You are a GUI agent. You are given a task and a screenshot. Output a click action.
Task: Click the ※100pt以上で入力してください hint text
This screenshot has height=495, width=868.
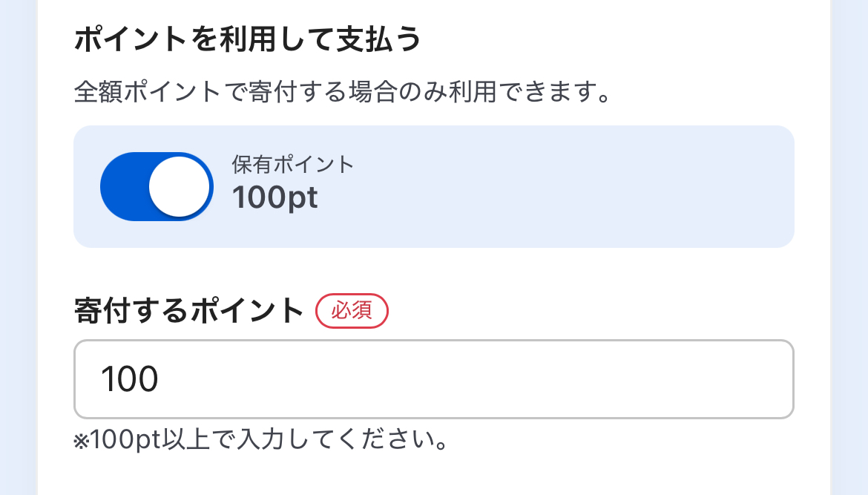click(x=263, y=442)
